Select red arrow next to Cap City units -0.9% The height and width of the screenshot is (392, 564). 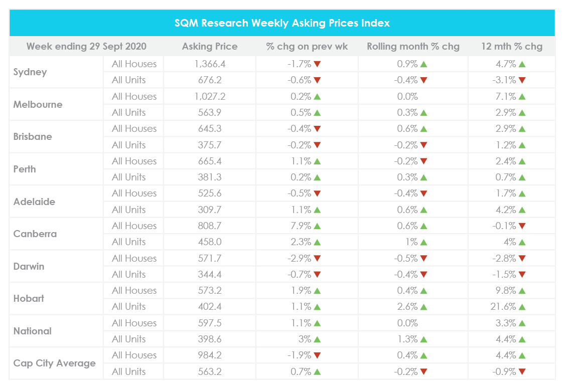pyautogui.click(x=522, y=371)
